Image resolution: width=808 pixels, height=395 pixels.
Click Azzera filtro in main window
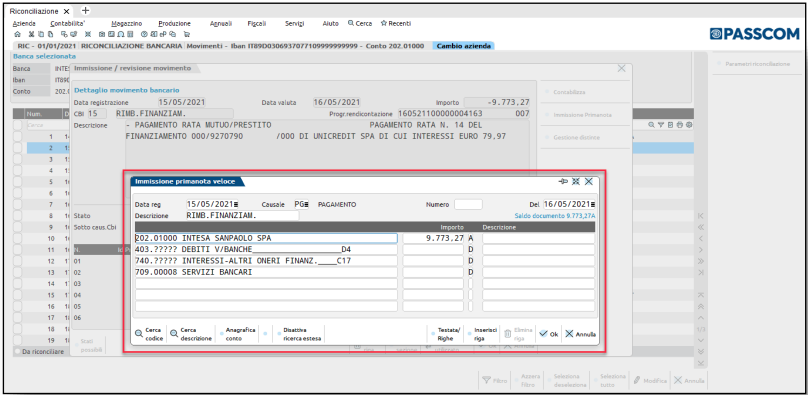point(529,381)
